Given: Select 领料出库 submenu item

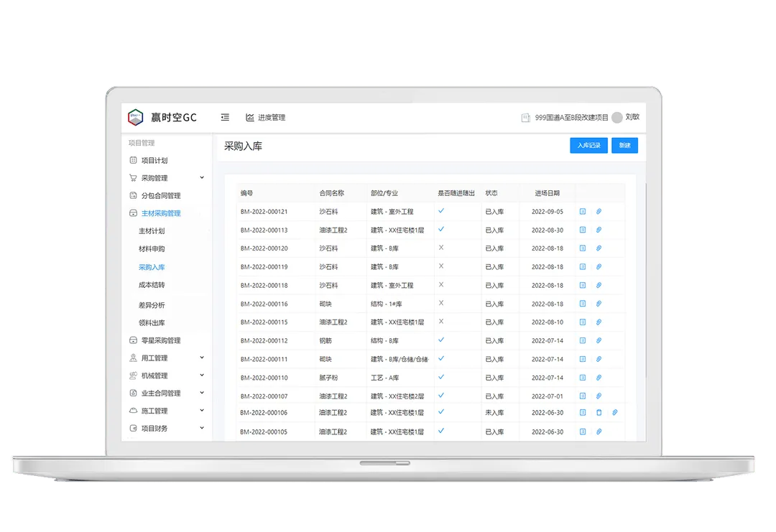Looking at the screenshot, I should click(152, 323).
